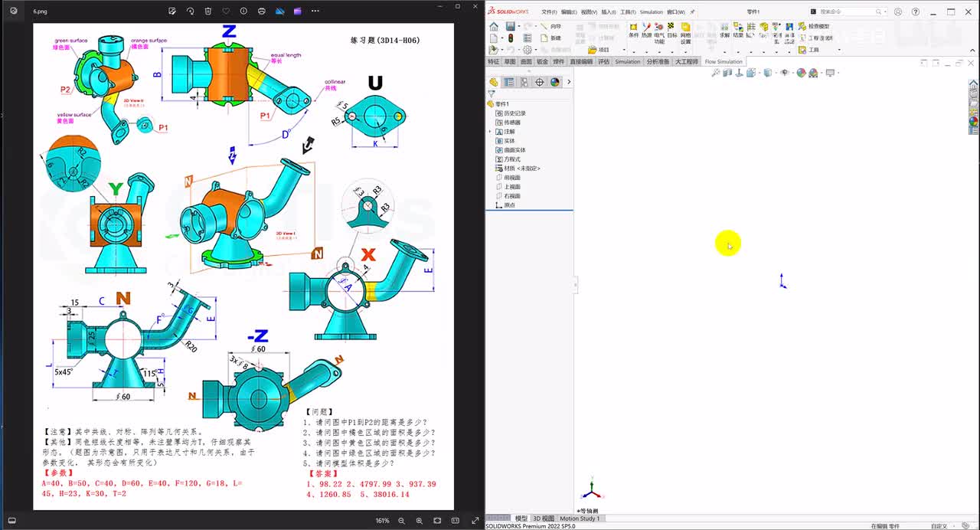Switch to the 钣金 sheet metal tab
Viewport: 980px width, 530px height.
coord(542,61)
